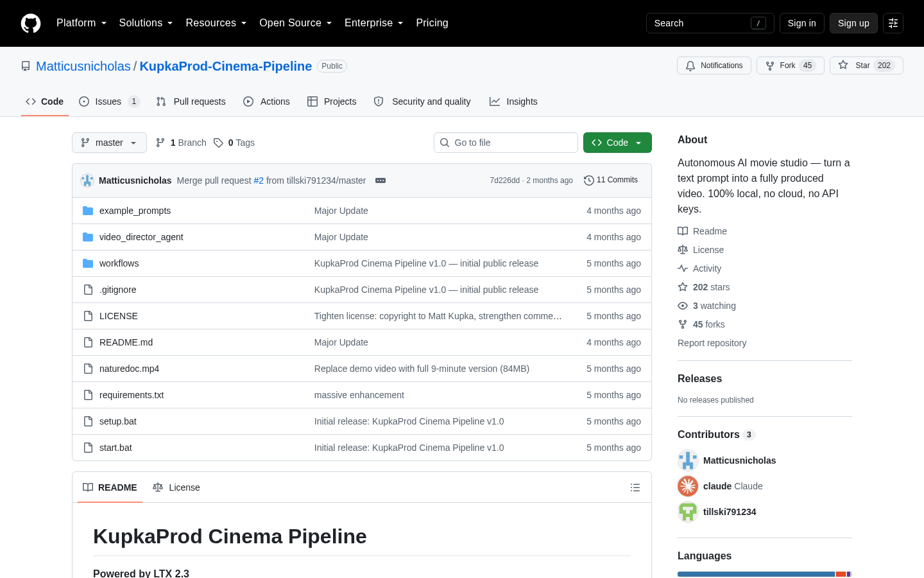The width and height of the screenshot is (924, 578).
Task: Click the Notifications button
Action: [714, 66]
